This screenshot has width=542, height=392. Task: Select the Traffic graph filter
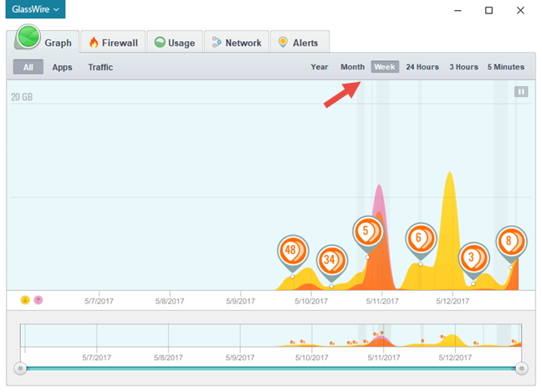click(100, 67)
